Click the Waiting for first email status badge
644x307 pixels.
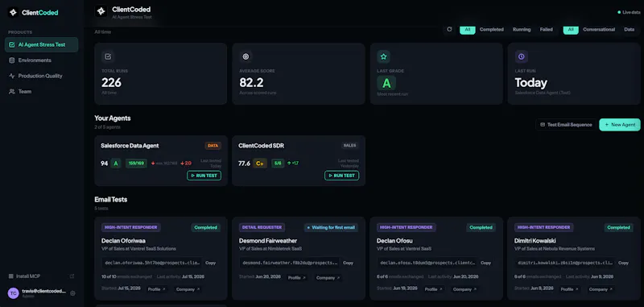pos(332,227)
